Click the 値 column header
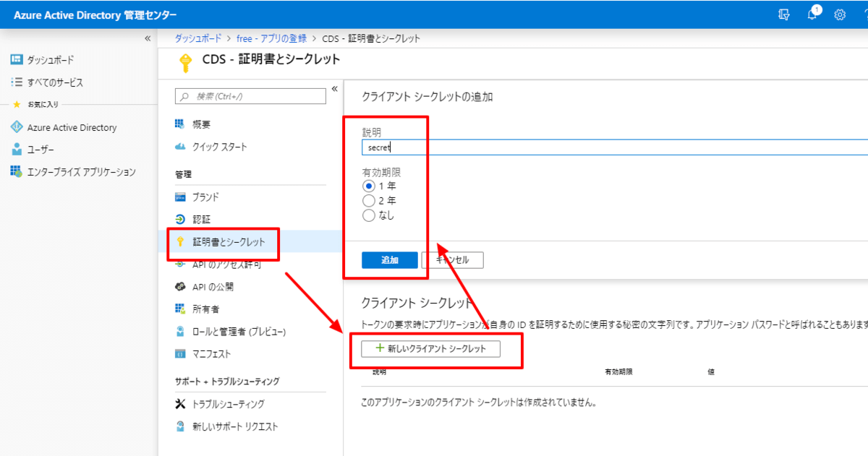 tap(711, 372)
